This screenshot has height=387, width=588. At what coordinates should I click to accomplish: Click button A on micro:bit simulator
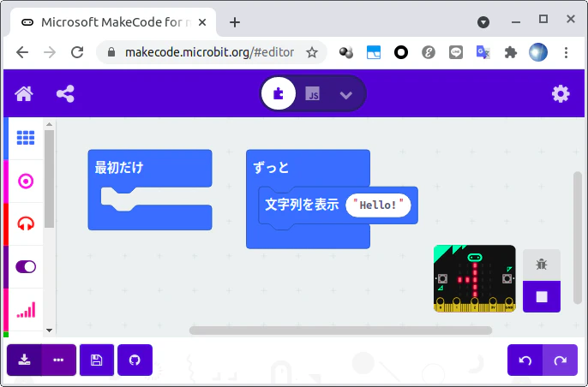[442, 279]
